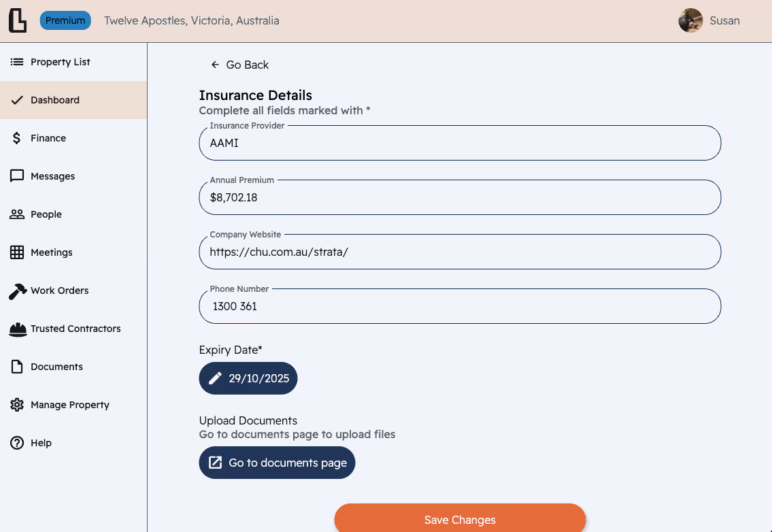Edit the 29/10/2025 expiry date
Screen dimensions: 772x532
248,378
